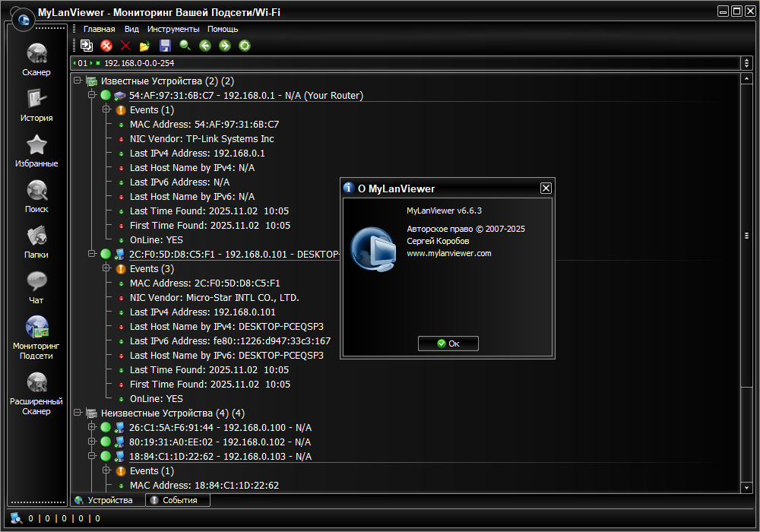Image resolution: width=760 pixels, height=532 pixels.
Task: Select Last Host Name by IPv6: DESKTOP-PCEQSP3
Action: click(x=226, y=355)
